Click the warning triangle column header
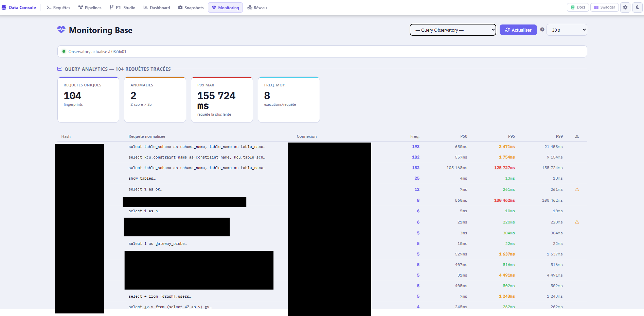Viewport: 644px width, 316px height. (577, 136)
